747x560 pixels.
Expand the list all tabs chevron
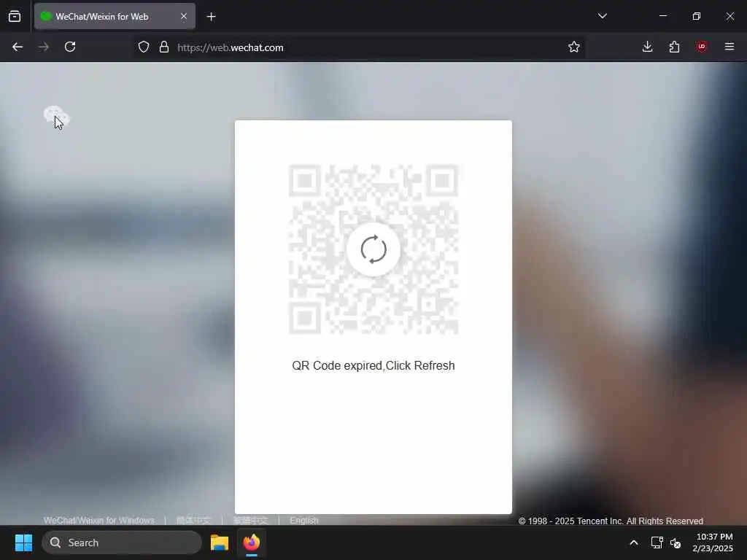[x=602, y=16]
